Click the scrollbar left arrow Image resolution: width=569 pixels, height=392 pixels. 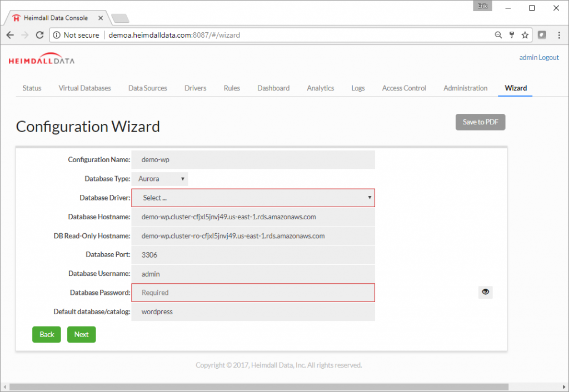click(4, 387)
